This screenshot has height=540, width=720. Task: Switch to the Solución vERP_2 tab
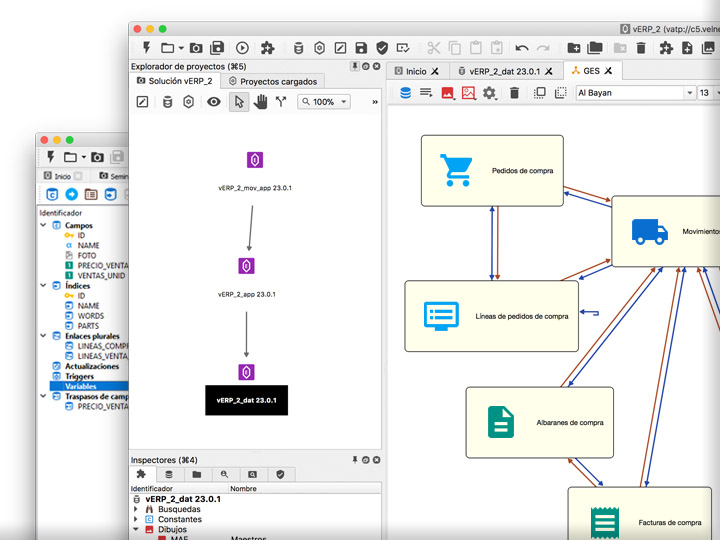click(x=175, y=81)
